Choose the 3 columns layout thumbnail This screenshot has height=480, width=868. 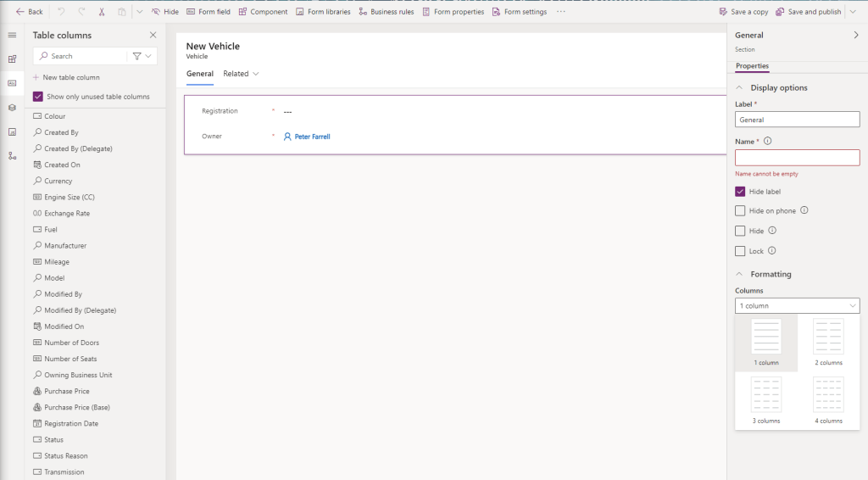(x=766, y=400)
